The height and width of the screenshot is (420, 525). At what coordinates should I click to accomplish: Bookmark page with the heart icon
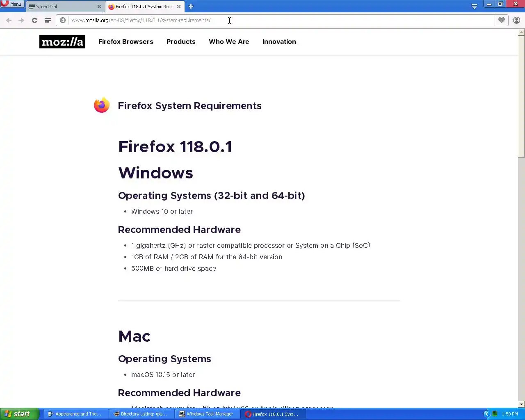pos(502,20)
